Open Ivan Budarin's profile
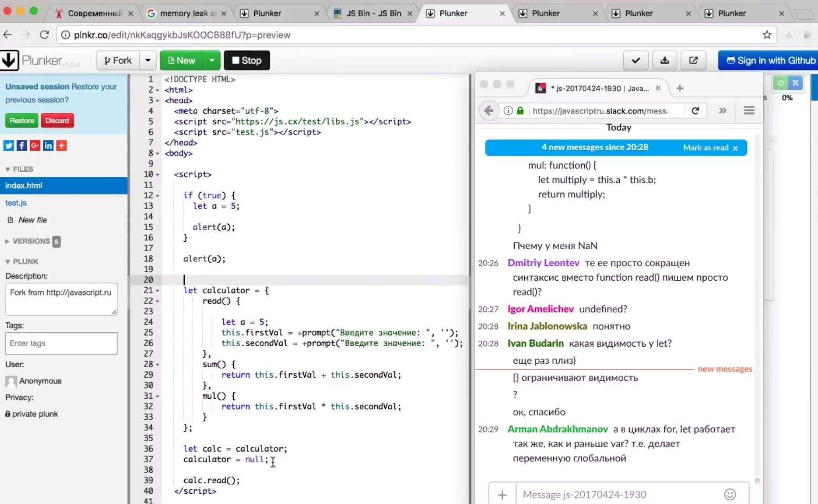Image resolution: width=818 pixels, height=504 pixels. [535, 343]
